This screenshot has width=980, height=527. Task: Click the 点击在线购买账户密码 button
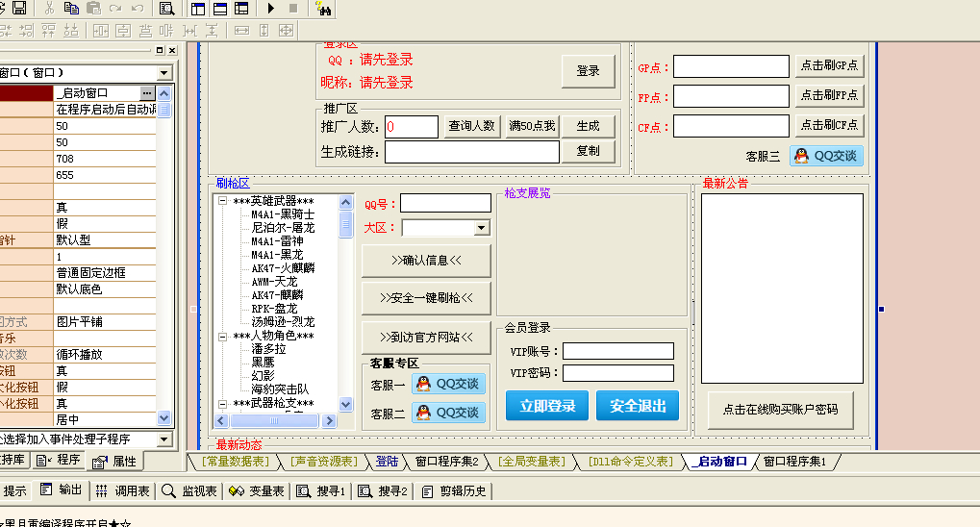point(781,410)
